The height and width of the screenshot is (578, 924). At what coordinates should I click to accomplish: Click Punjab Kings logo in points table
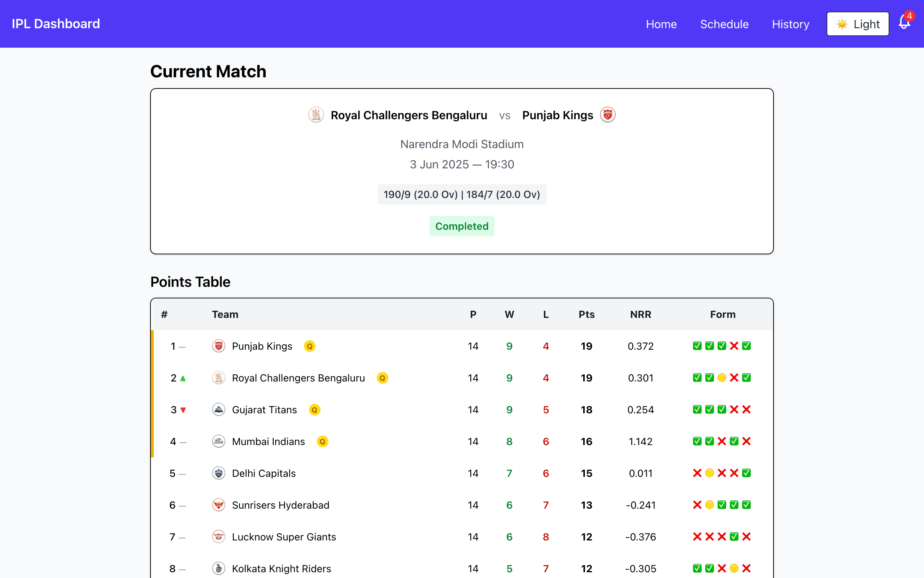click(x=219, y=346)
